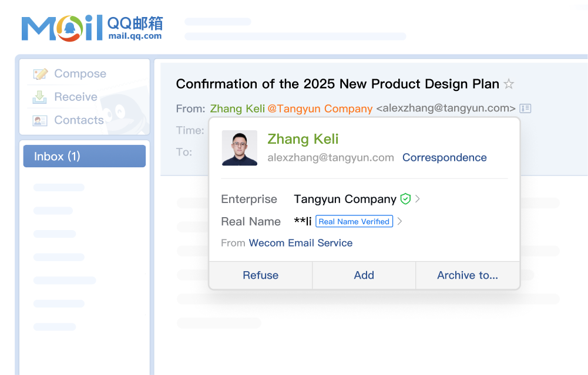Click the green enterprise verified shield icon
588x375 pixels.
pos(405,199)
